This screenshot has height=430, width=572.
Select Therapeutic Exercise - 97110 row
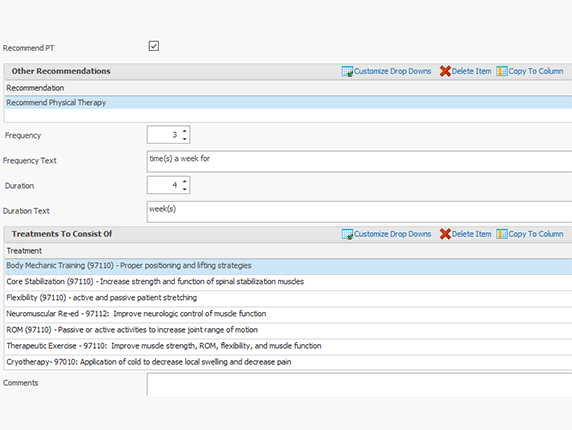pos(288,346)
